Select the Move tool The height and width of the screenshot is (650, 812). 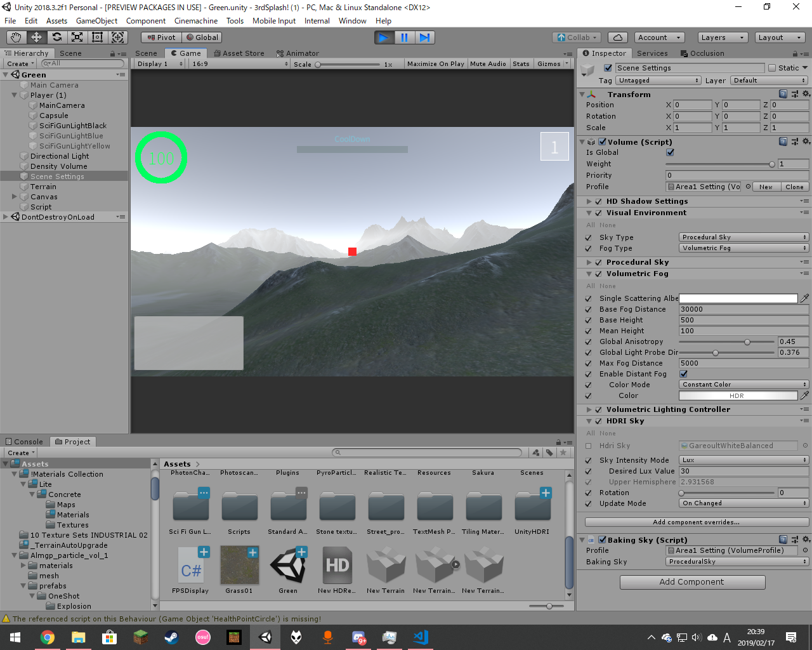pos(36,37)
